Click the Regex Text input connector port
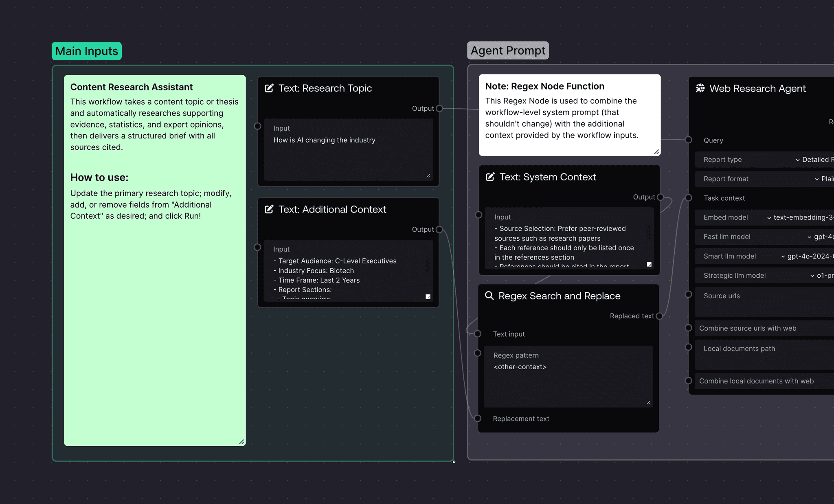 pyautogui.click(x=478, y=334)
